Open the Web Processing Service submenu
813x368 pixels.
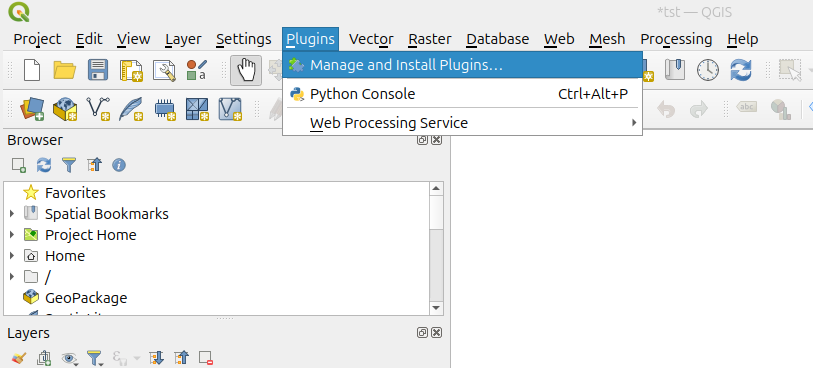[x=462, y=123]
